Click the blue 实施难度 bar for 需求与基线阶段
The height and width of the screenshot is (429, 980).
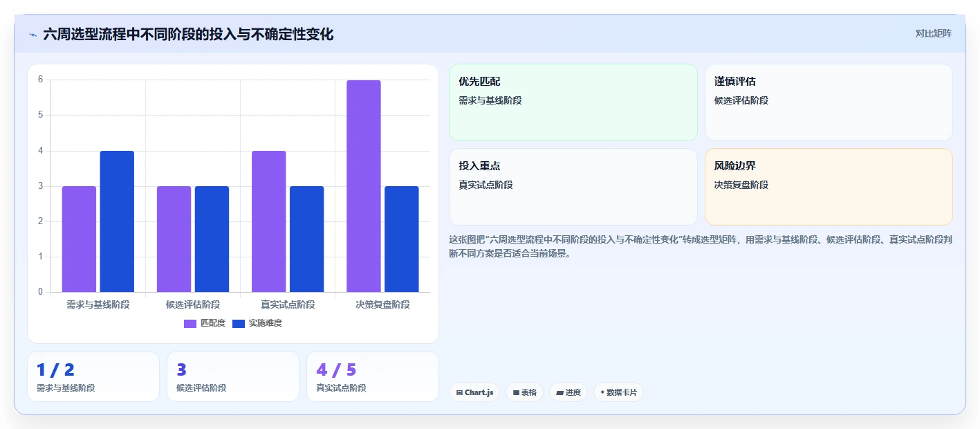click(x=117, y=221)
